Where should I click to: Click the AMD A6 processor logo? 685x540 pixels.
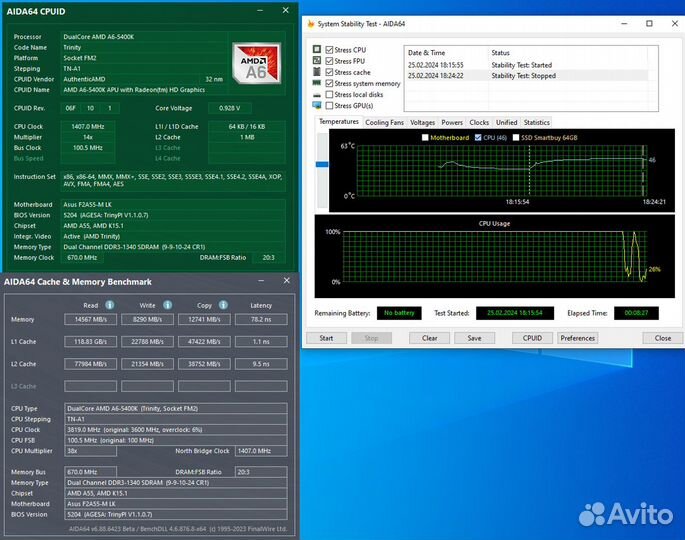256,63
